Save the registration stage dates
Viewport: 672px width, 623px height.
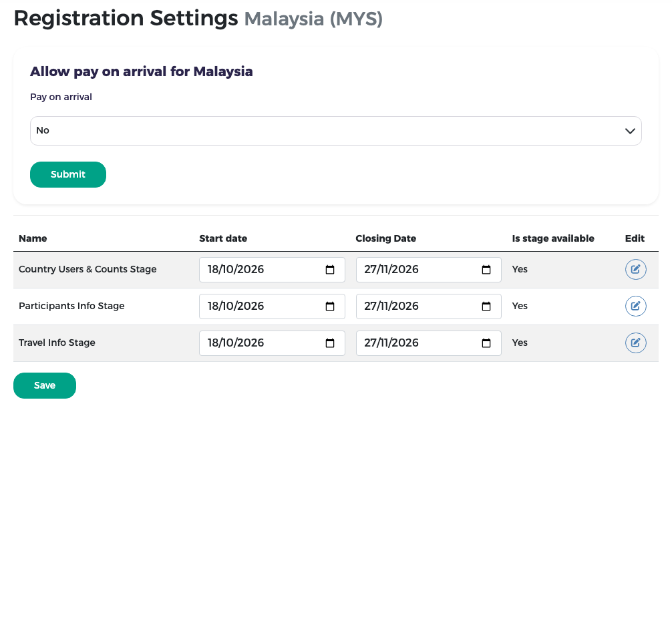tap(45, 386)
